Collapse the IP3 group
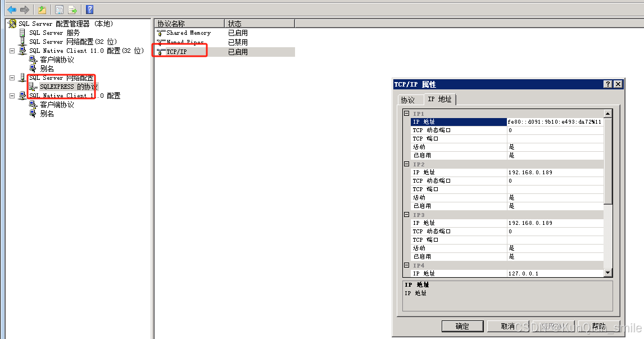This screenshot has width=644, height=339. tap(407, 215)
